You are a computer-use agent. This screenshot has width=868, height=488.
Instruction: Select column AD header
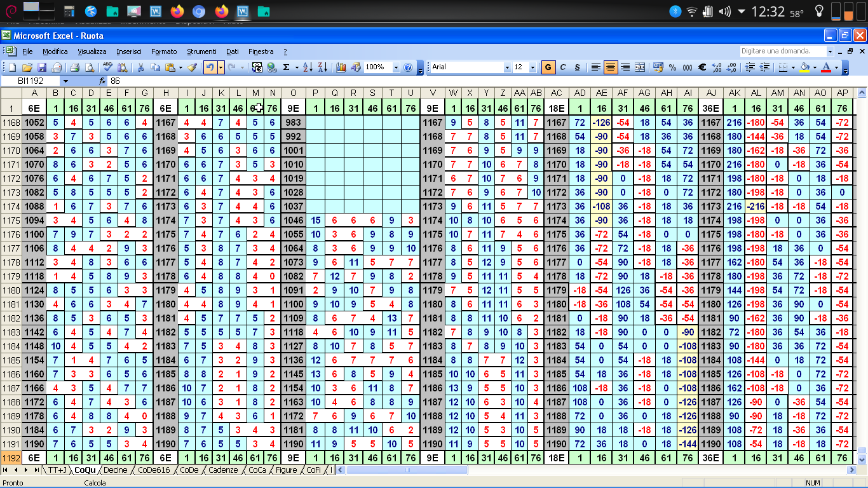click(x=580, y=93)
